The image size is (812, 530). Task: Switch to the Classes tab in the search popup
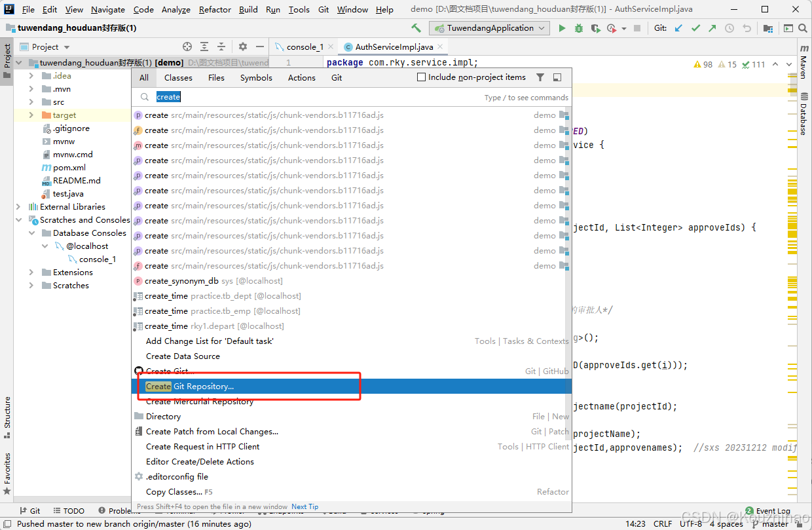[177, 77]
